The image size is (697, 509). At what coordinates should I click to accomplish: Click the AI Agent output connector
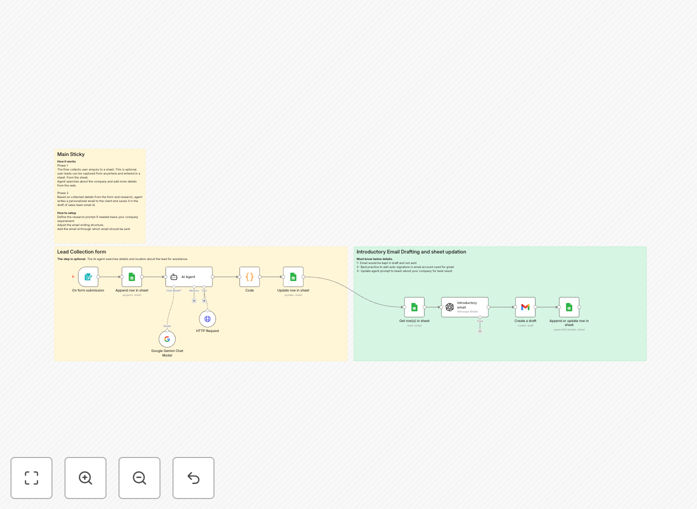(x=213, y=277)
